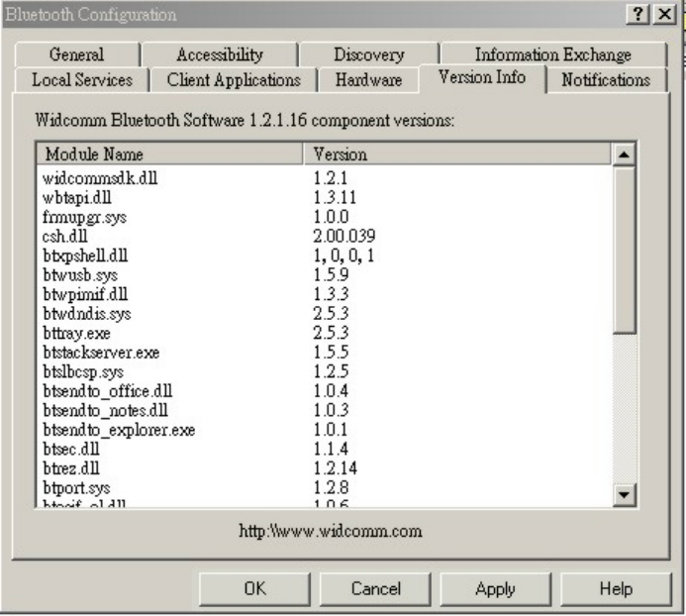This screenshot has height=616, width=686.
Task: Click the scroll up arrow
Action: [x=625, y=154]
